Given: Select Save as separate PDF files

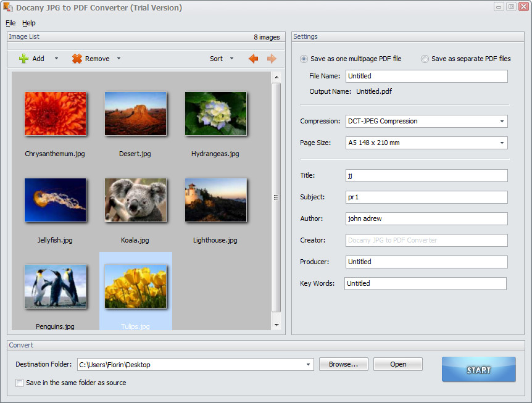Looking at the screenshot, I should pyautogui.click(x=425, y=59).
